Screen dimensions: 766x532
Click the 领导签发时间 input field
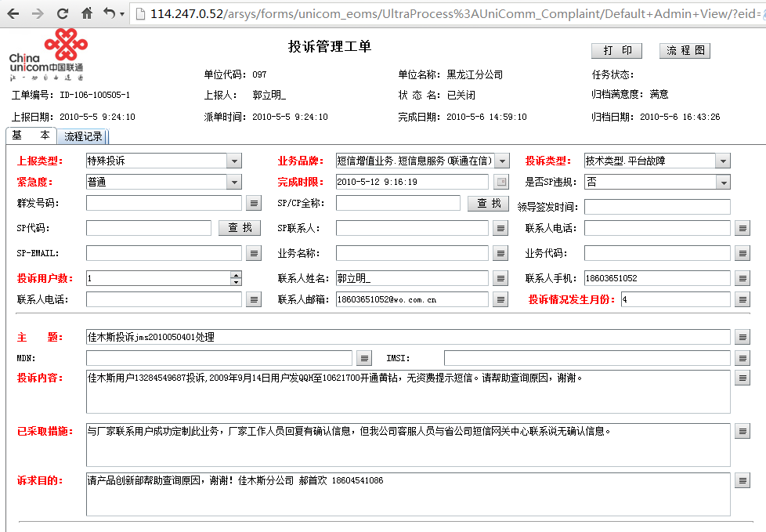(x=658, y=207)
